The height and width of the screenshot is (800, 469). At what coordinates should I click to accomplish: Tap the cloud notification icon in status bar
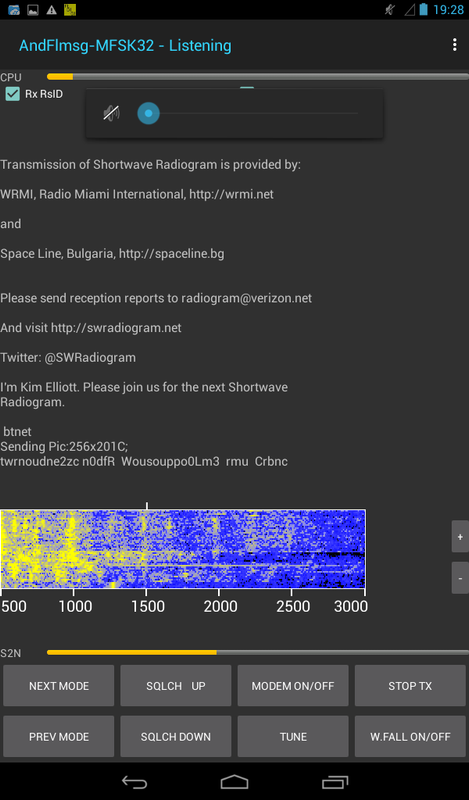tap(14, 10)
